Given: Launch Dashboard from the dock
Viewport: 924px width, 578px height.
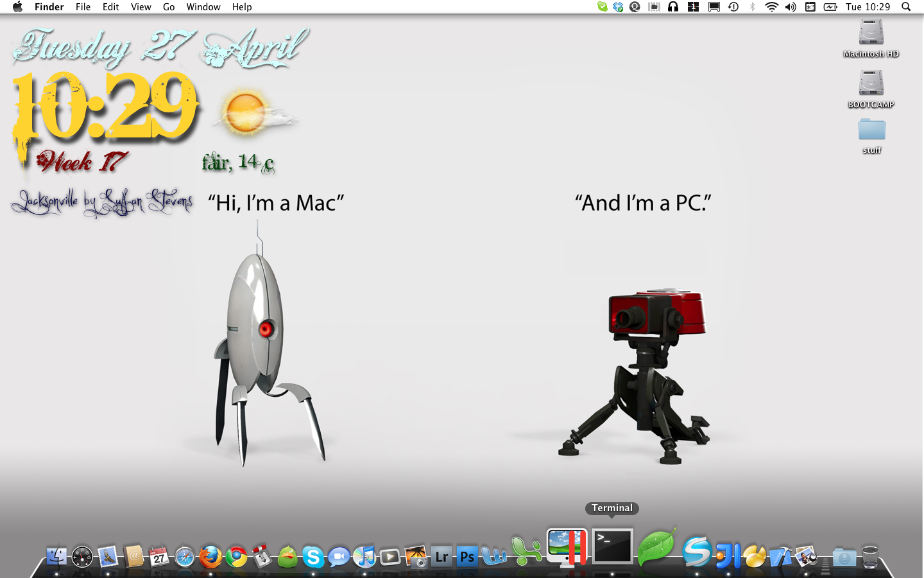Looking at the screenshot, I should [82, 557].
